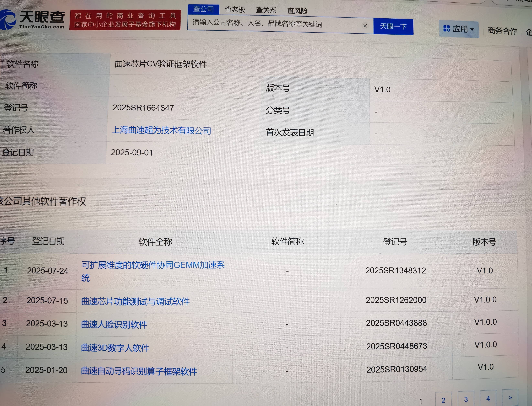
Task: Click the 天眼一下 search button
Action: (393, 26)
